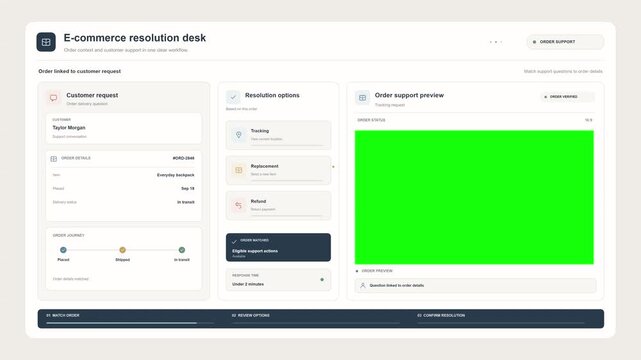Image resolution: width=641 pixels, height=360 pixels.
Task: Click the ORDER JOURNEY label
Action: point(68,235)
